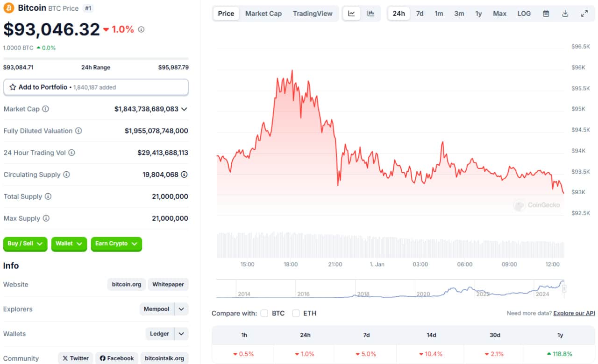Select the Market Cap chart tab
The height and width of the screenshot is (364, 598).
click(x=263, y=14)
